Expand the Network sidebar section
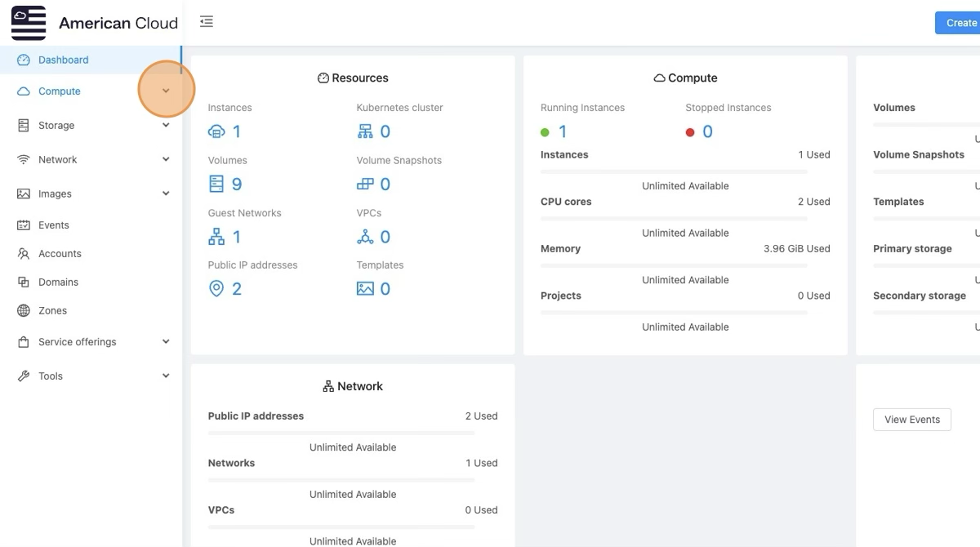This screenshot has height=547, width=980. coord(166,160)
